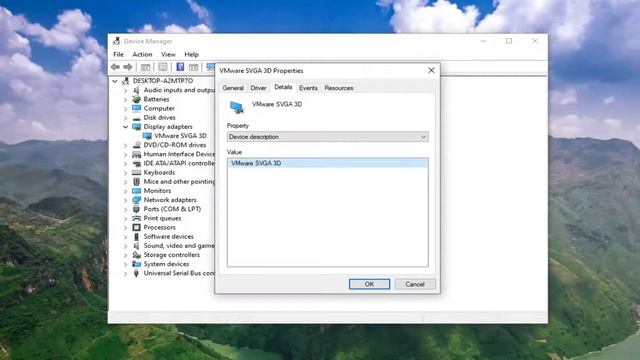This screenshot has width=640, height=360.
Task: Expand the Print queues node
Action: [x=125, y=218]
